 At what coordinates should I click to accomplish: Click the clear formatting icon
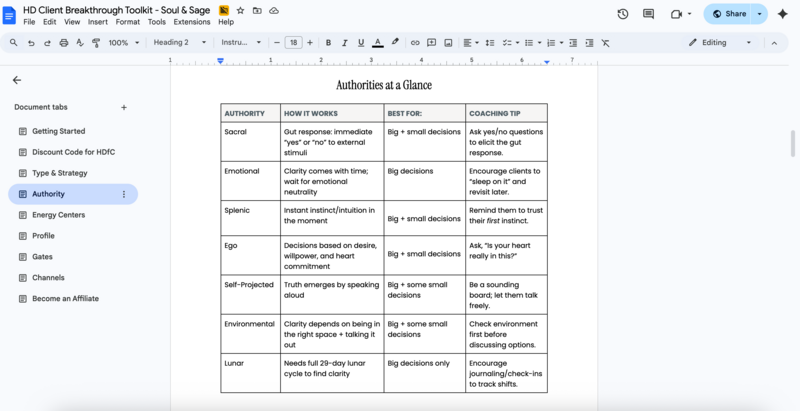click(606, 43)
